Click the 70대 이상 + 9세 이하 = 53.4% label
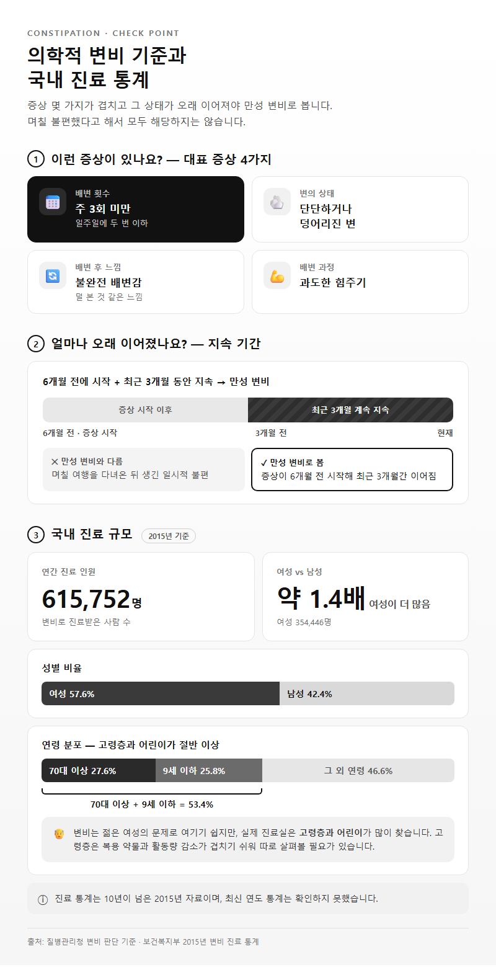 (x=152, y=804)
